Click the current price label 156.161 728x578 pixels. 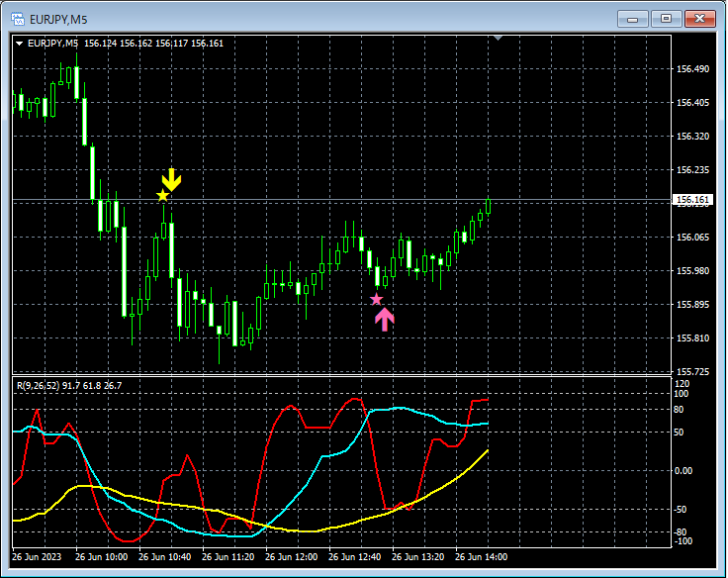point(692,200)
